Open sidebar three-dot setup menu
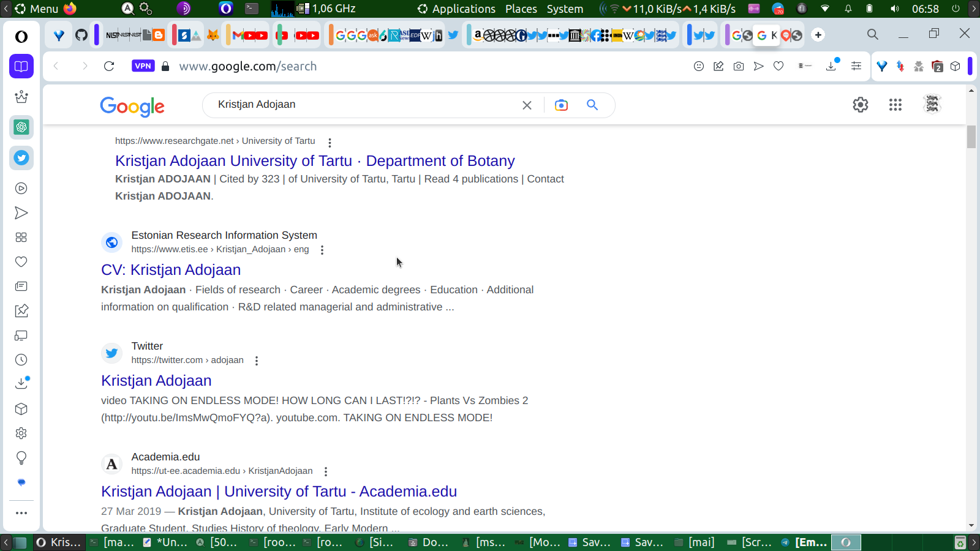 coord(21,513)
